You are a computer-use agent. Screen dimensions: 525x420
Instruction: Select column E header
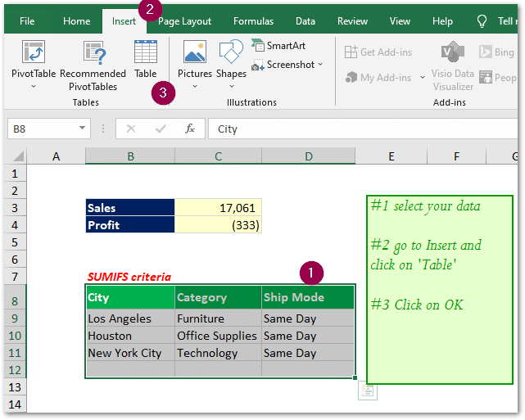tap(391, 156)
